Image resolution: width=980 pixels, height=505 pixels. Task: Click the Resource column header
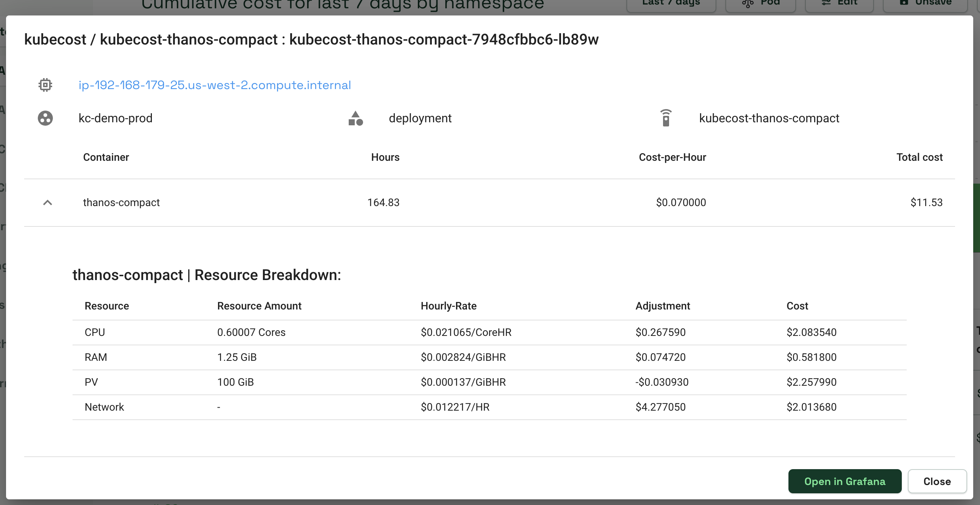[107, 306]
